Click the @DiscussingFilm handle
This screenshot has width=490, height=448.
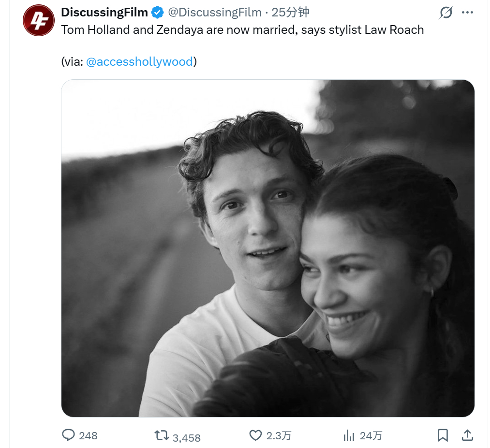(215, 13)
